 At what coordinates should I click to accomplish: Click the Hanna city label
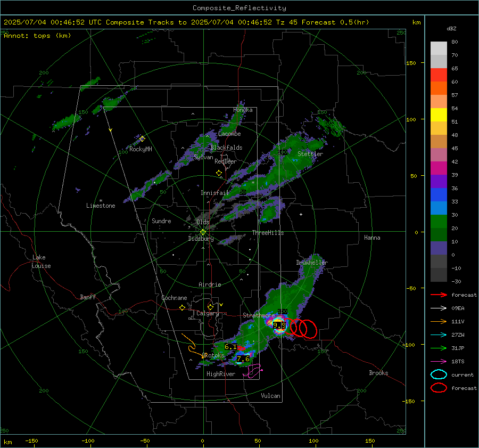click(x=372, y=238)
